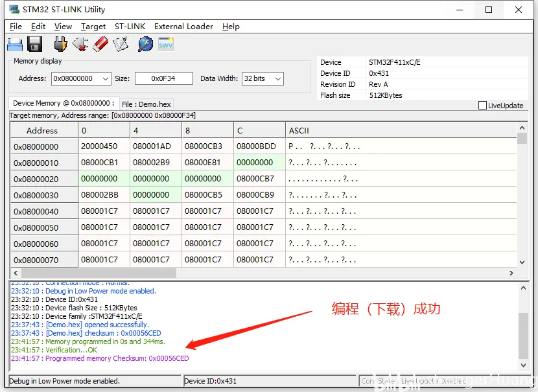Enable the LiveUpdate checkbox
Screen dimensions: 538x392
(482, 106)
